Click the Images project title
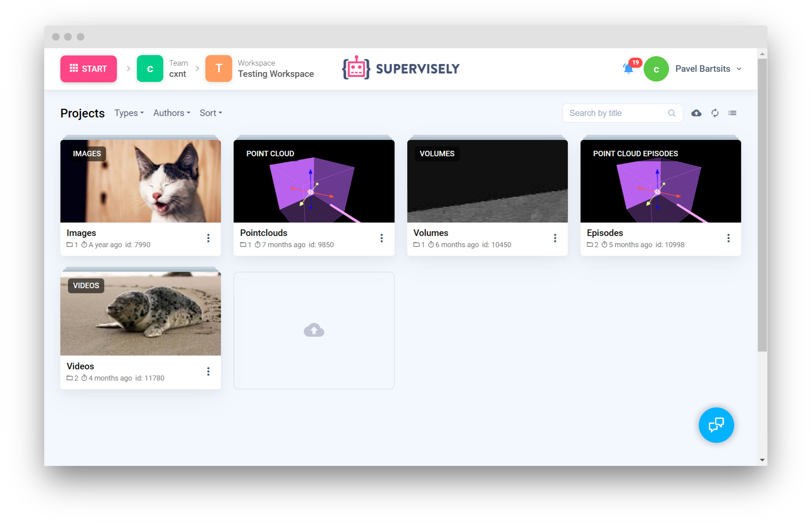Image resolution: width=812 pixels, height=529 pixels. tap(81, 233)
